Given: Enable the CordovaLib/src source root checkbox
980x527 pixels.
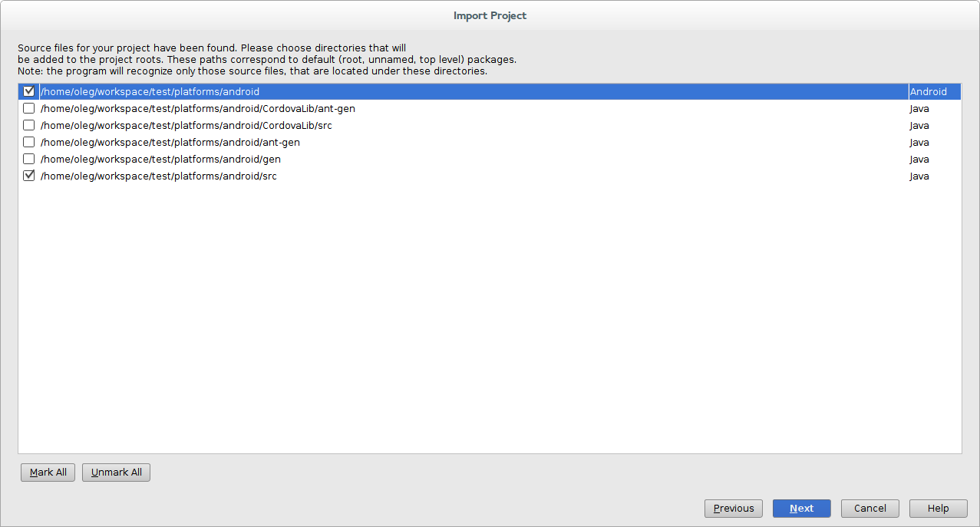Looking at the screenshot, I should 29,125.
